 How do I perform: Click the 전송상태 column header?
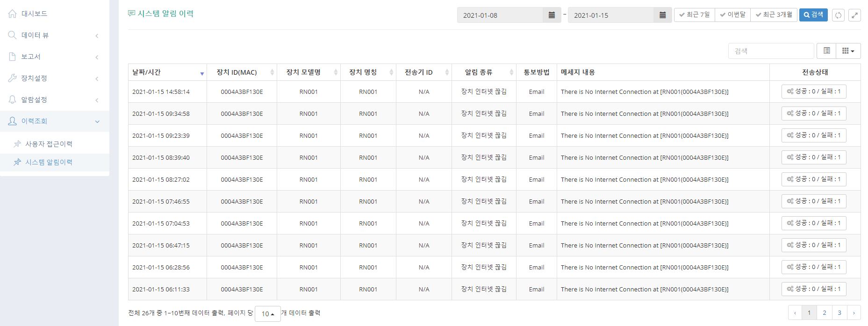pyautogui.click(x=815, y=72)
